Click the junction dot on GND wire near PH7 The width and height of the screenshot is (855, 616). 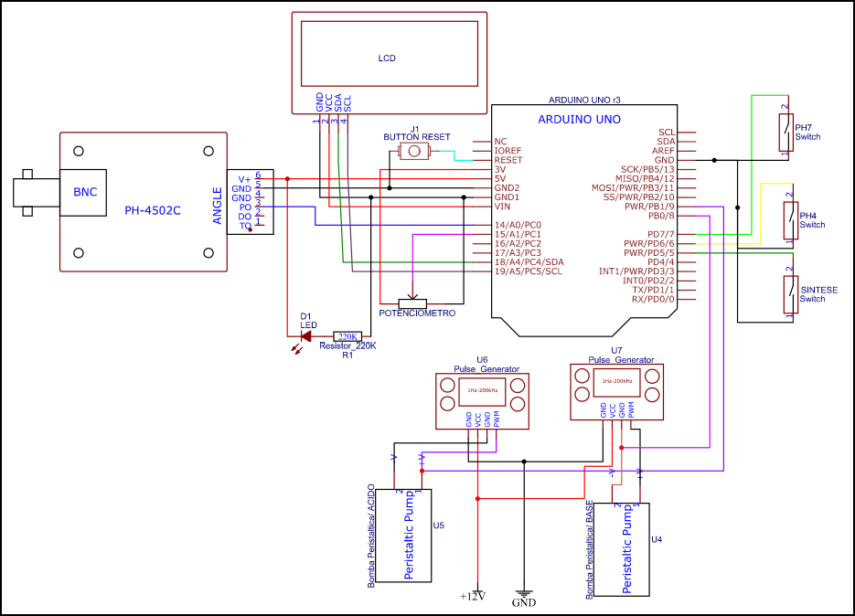tap(714, 160)
